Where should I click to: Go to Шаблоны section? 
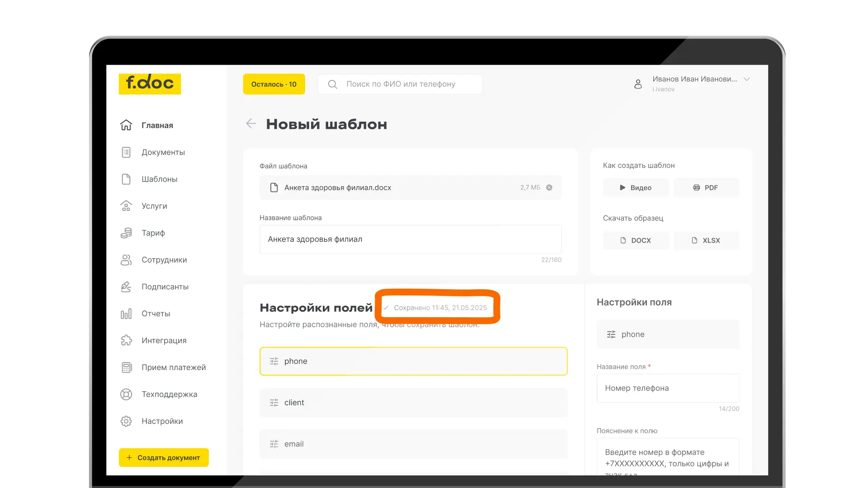[159, 179]
